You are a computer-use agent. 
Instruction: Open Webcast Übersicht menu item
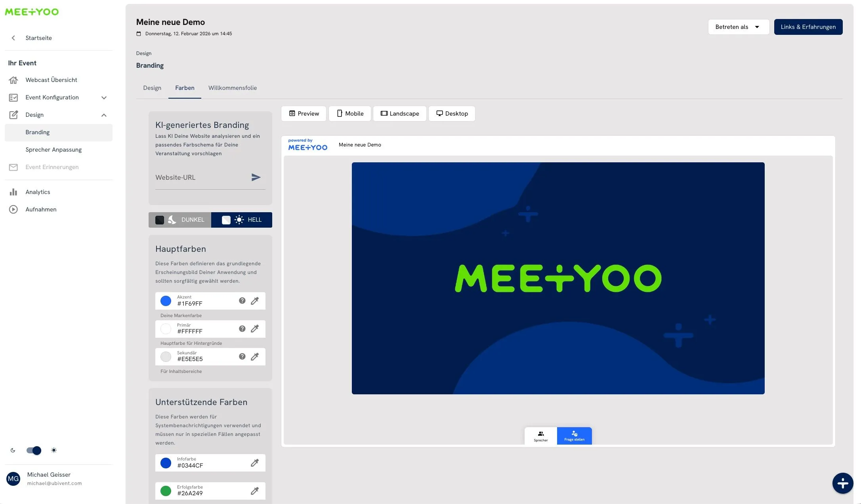click(59, 80)
